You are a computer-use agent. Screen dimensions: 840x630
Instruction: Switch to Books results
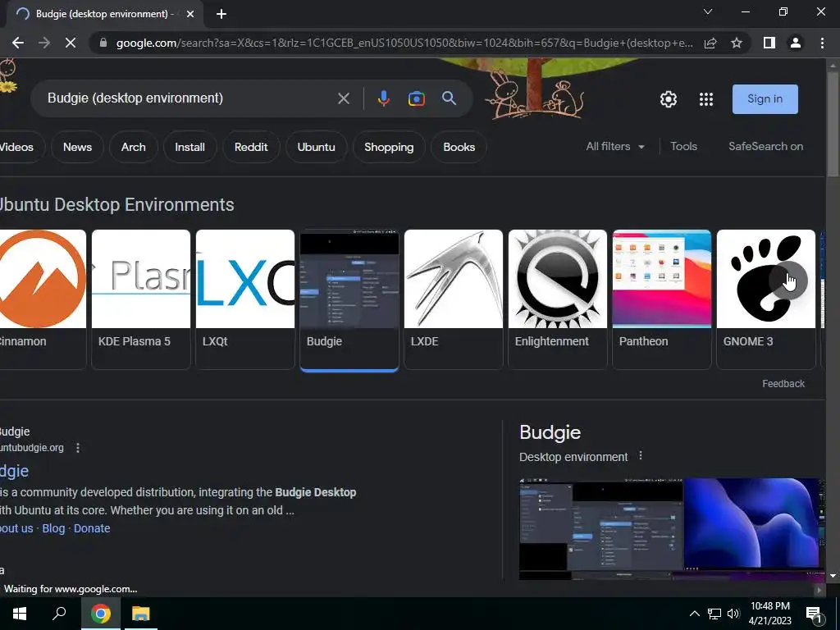pyautogui.click(x=459, y=147)
